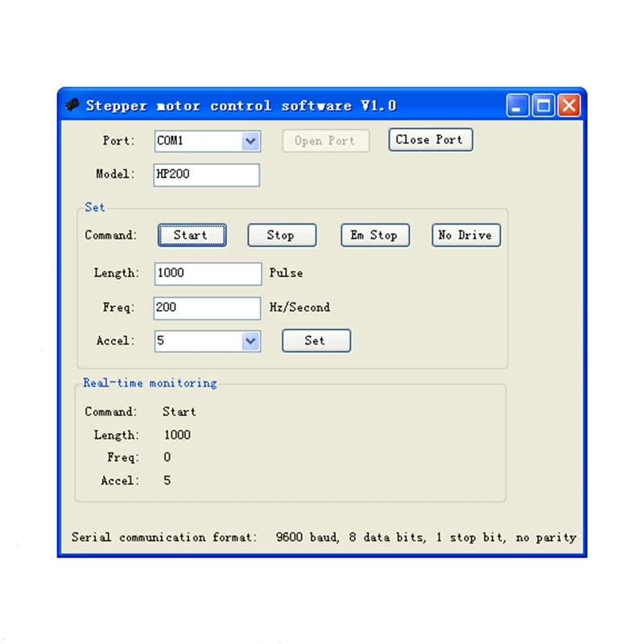The width and height of the screenshot is (644, 644).
Task: Click '9600 baud, 8 data bits' text
Action: click(350, 537)
